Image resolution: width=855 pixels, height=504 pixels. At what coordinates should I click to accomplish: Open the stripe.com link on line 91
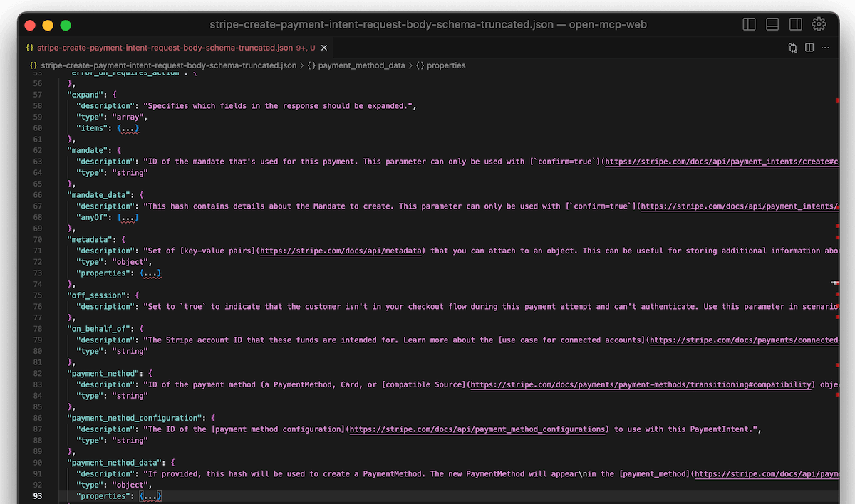(x=766, y=473)
